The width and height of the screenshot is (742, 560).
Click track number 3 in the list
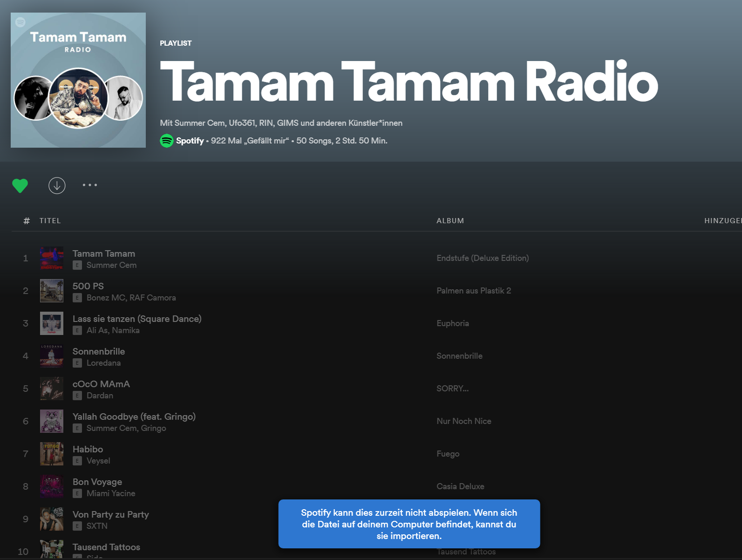pos(26,323)
